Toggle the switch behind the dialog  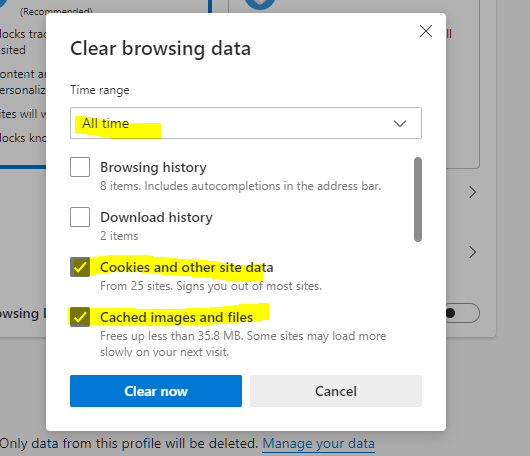[462, 313]
